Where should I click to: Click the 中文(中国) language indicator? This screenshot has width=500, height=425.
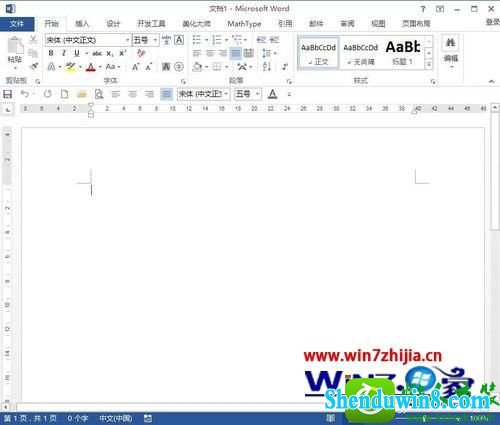click(116, 418)
